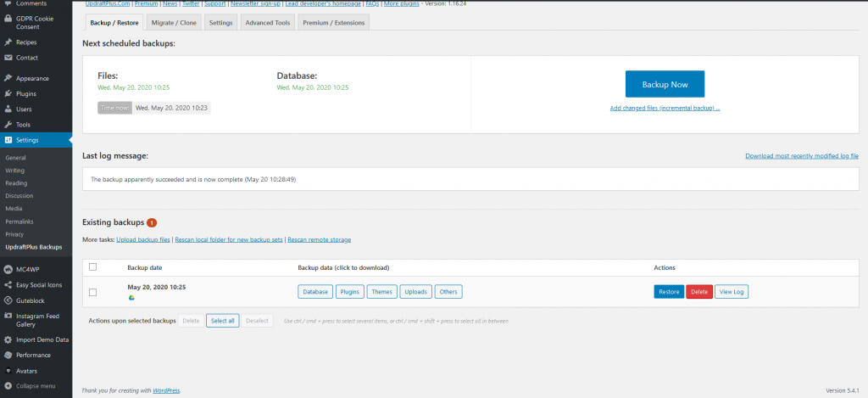Download the Database backup data
This screenshot has width=868, height=398.
(315, 292)
